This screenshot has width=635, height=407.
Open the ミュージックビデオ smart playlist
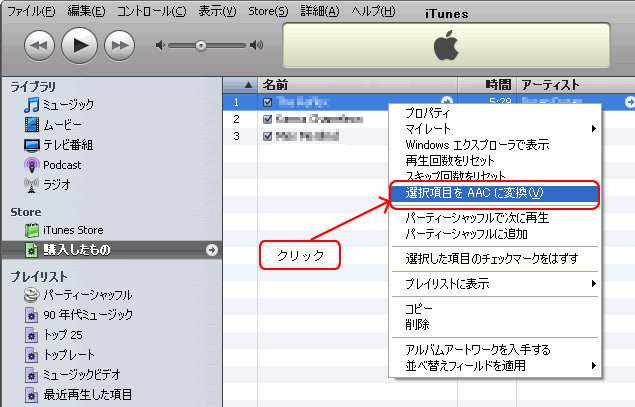click(72, 375)
